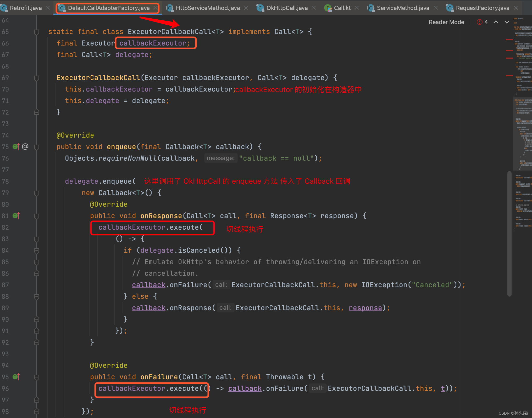The width and height of the screenshot is (532, 418).
Task: Collapse the anonymous Callback fold at line 79
Action: [x=37, y=193]
